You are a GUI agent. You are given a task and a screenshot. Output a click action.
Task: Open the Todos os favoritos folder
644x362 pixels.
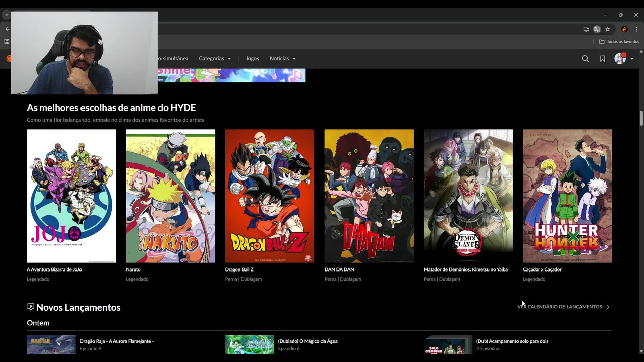point(619,42)
